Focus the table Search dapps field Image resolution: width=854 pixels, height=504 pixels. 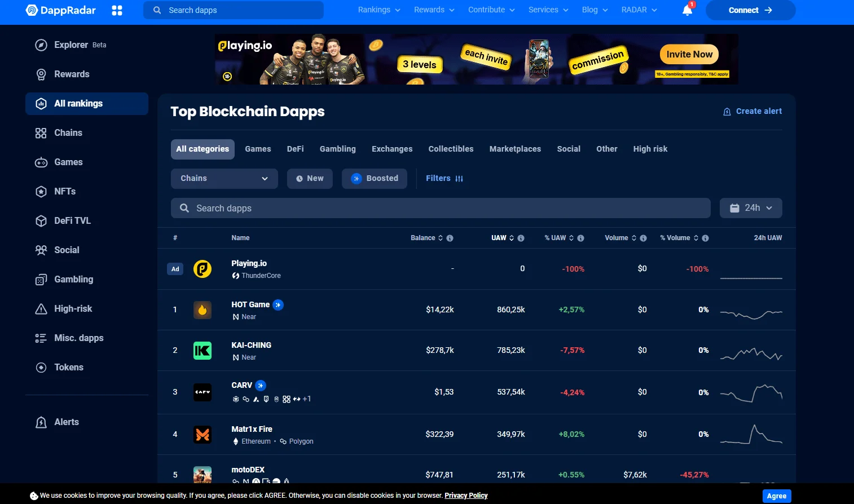[441, 208]
